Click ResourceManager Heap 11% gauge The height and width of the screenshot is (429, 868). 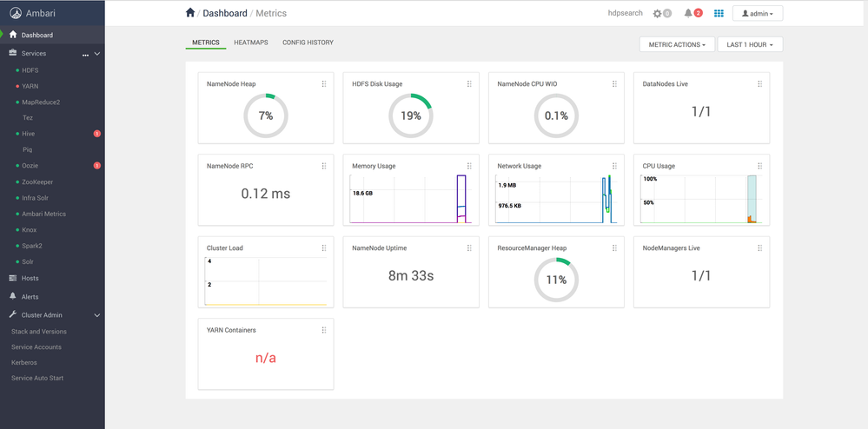[x=556, y=280]
